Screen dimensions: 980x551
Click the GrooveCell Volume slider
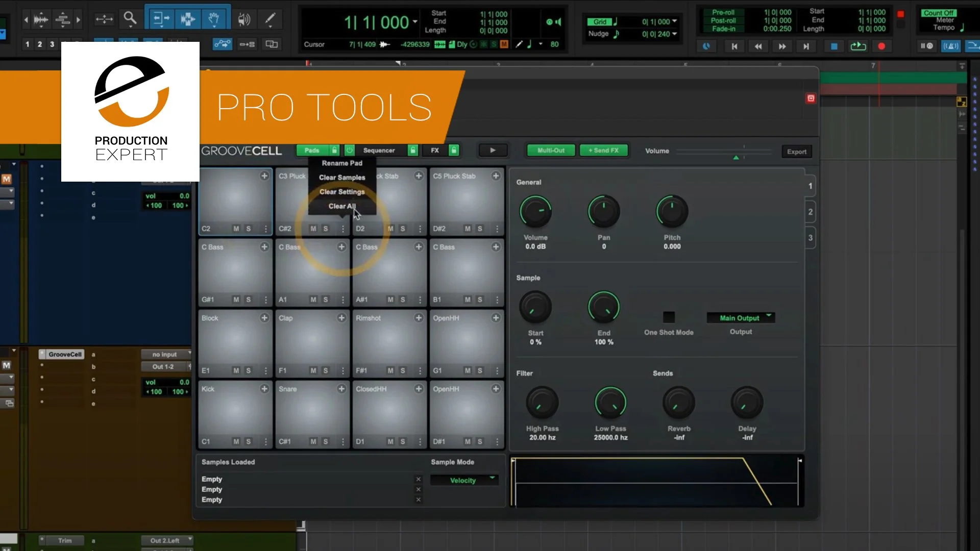(x=724, y=152)
